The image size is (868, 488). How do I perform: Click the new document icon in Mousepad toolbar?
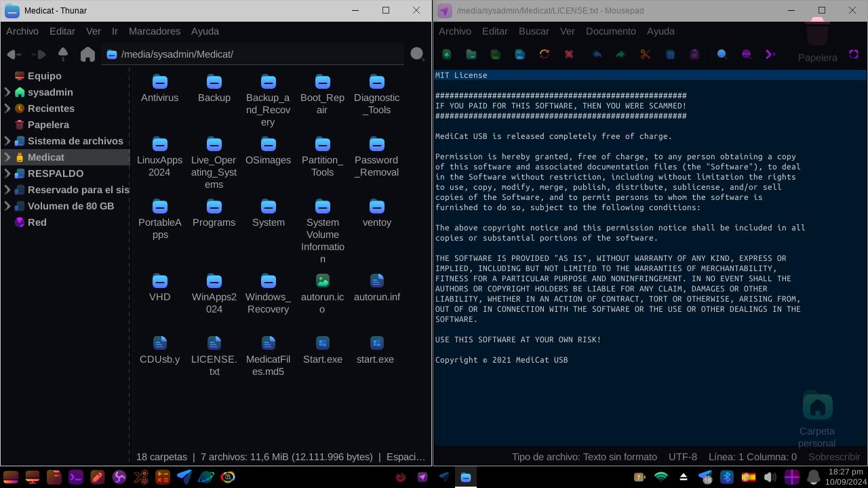(447, 54)
